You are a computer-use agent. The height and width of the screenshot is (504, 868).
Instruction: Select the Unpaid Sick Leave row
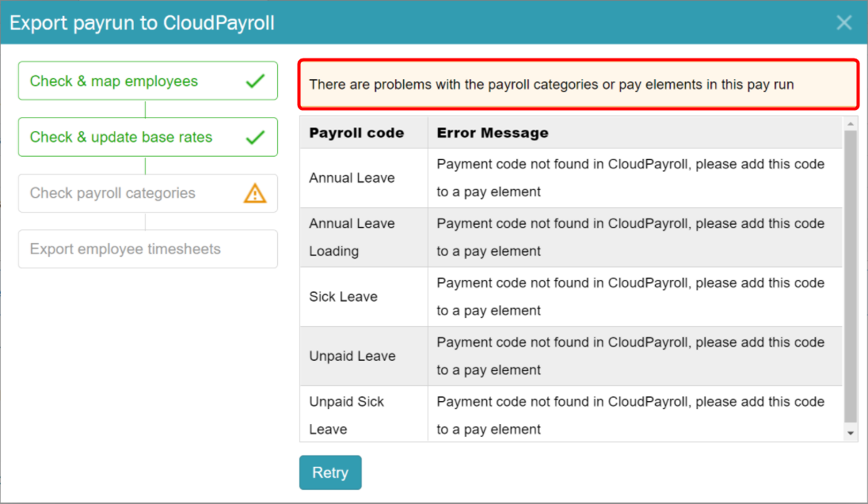571,414
